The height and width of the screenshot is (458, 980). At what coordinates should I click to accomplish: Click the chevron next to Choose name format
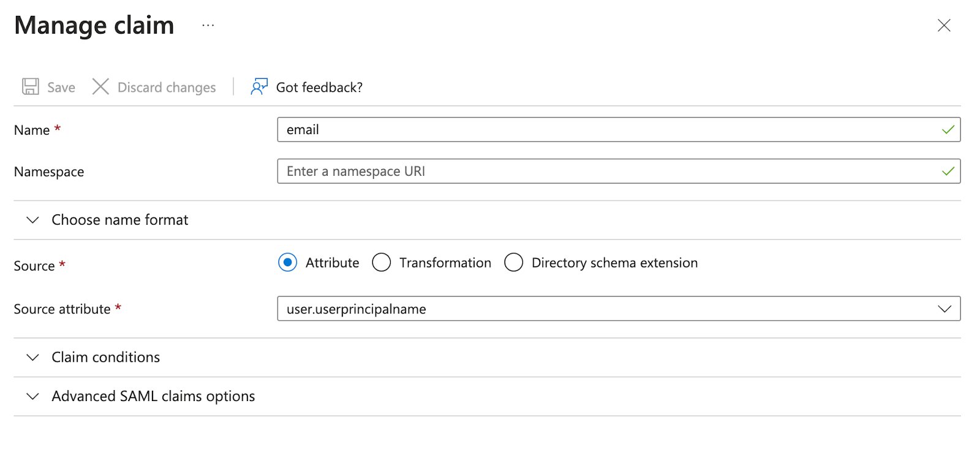click(x=33, y=220)
